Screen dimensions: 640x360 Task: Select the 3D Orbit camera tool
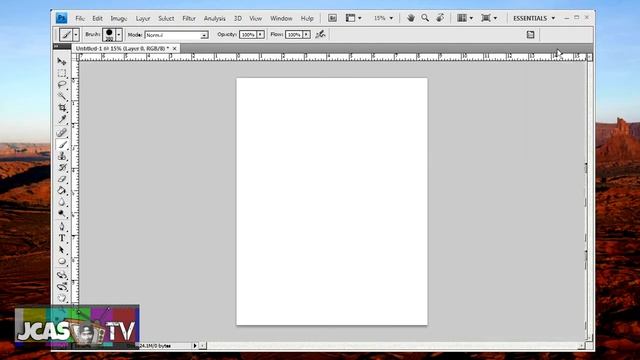click(x=62, y=287)
